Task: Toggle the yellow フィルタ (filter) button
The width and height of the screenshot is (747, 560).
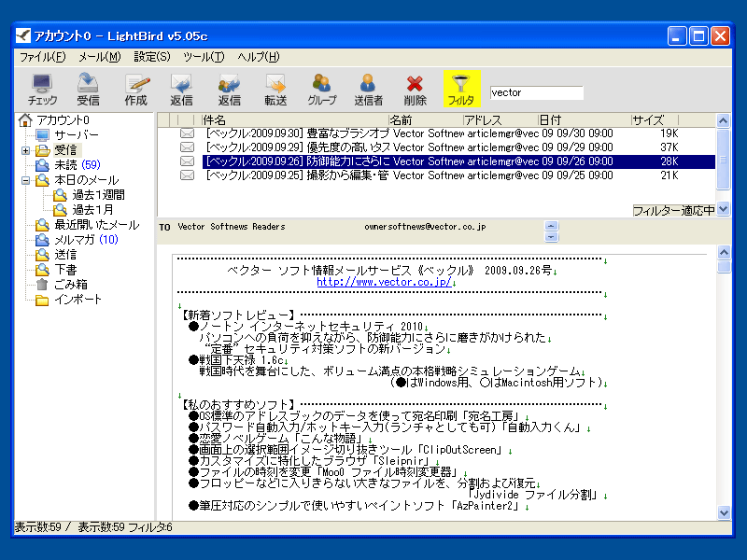Action: point(461,89)
